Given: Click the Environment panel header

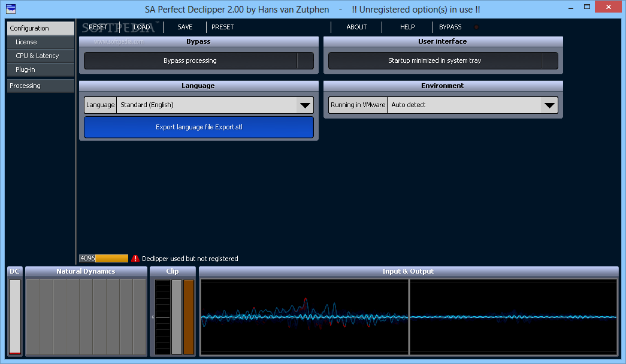Looking at the screenshot, I should (443, 86).
